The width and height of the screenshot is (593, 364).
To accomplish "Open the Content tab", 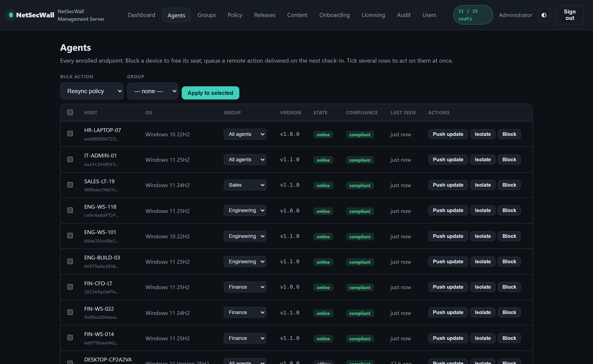I will 297,15.
